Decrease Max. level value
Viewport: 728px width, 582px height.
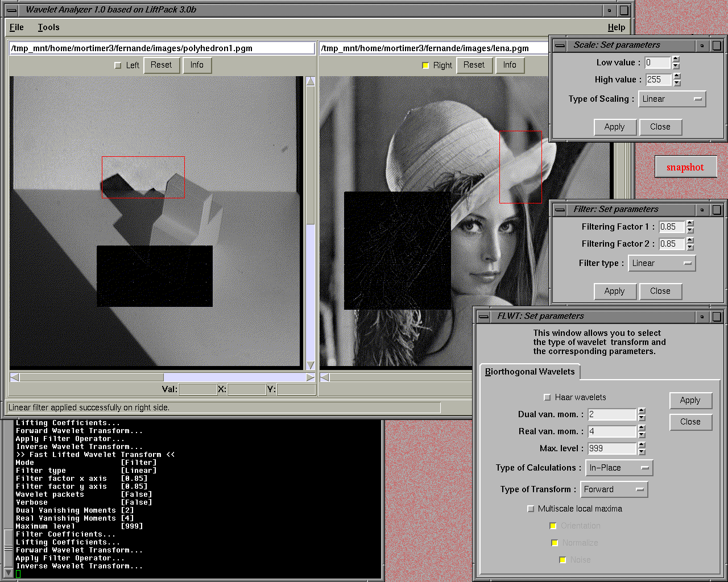point(642,452)
